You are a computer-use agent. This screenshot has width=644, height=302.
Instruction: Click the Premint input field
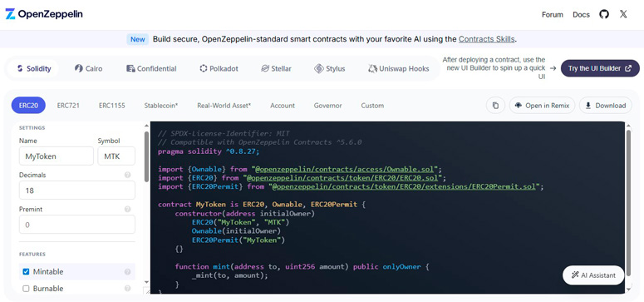(77, 225)
